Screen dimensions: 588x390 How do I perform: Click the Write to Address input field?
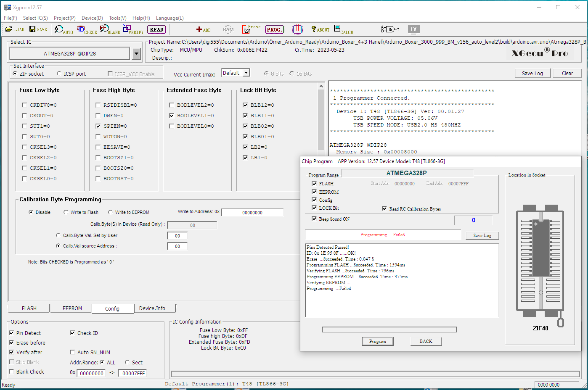(x=252, y=213)
